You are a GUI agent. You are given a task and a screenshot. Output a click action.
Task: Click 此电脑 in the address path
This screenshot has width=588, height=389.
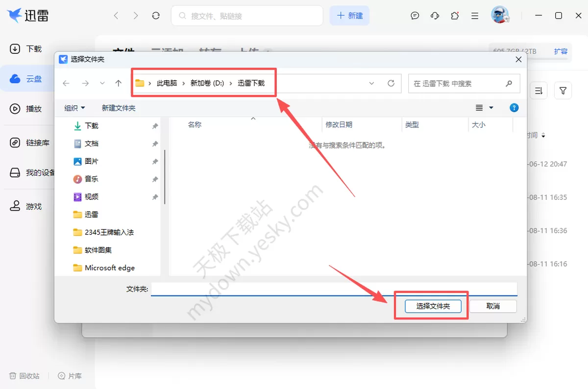click(167, 83)
